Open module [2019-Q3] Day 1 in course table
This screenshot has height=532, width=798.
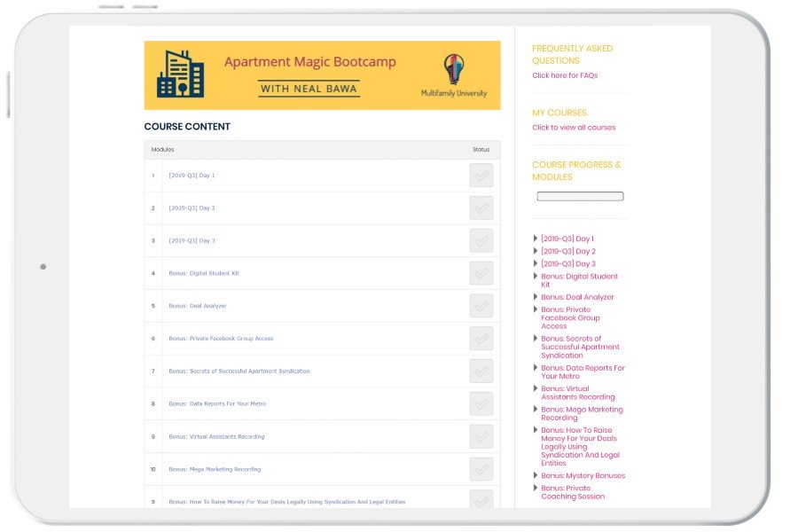192,176
